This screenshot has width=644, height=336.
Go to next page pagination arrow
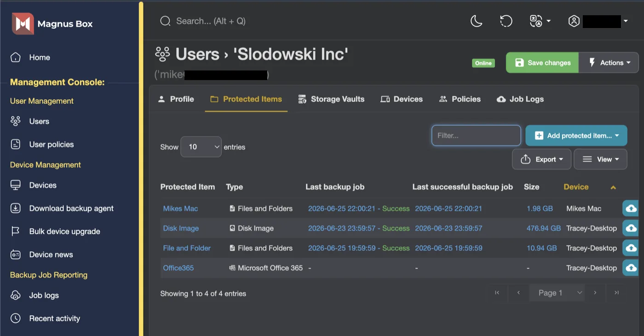pyautogui.click(x=595, y=293)
